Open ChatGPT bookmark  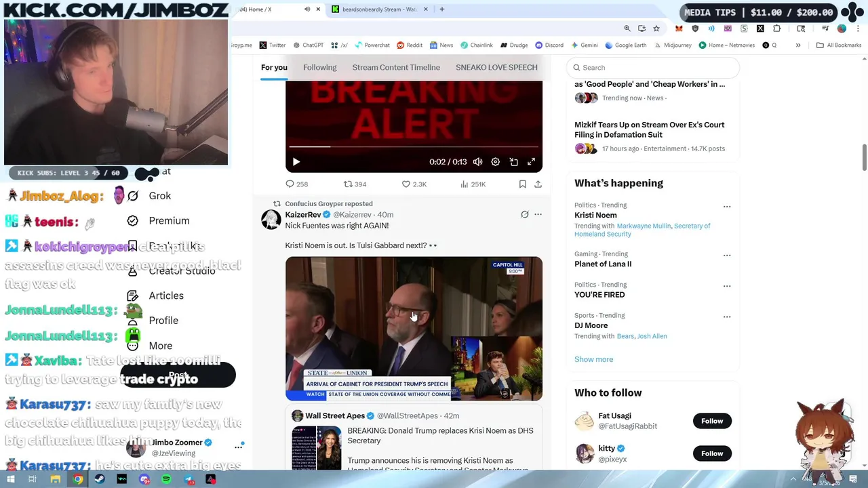309,45
